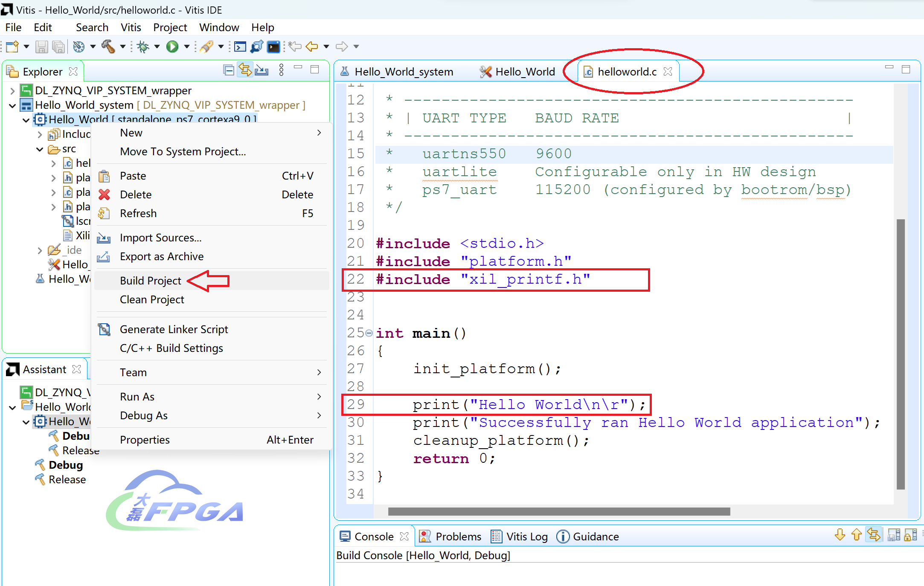Click the hammer Build icon in toolbar

[x=108, y=46]
